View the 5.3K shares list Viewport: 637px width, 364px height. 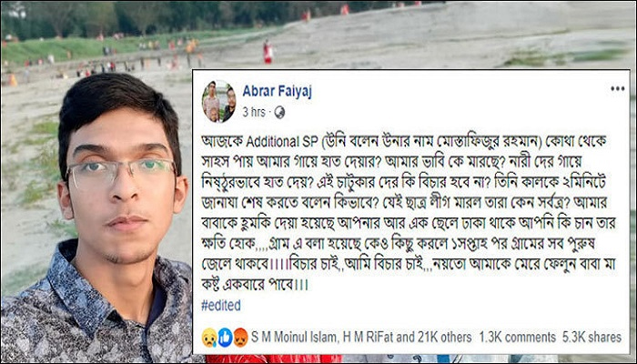[x=591, y=338]
